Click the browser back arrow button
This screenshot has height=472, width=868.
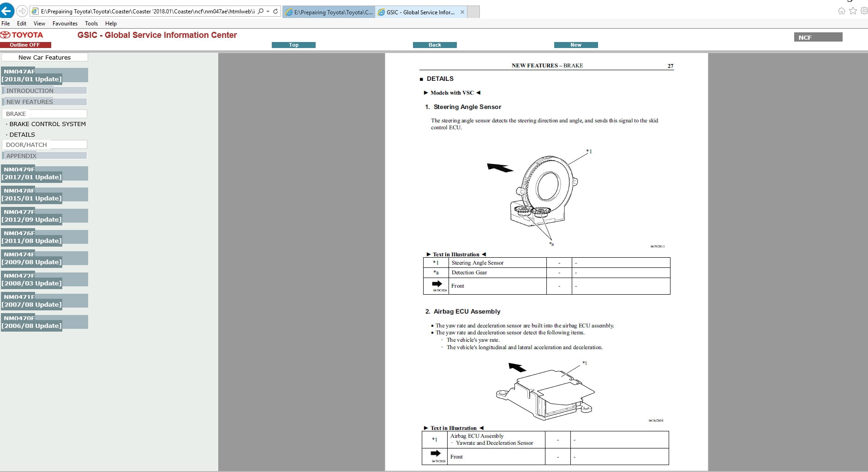pos(7,11)
